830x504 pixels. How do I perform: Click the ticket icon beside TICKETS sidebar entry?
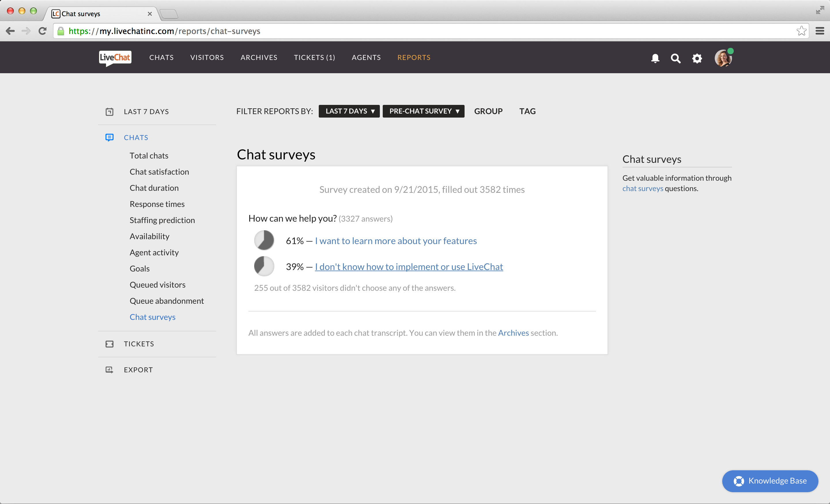tap(110, 344)
